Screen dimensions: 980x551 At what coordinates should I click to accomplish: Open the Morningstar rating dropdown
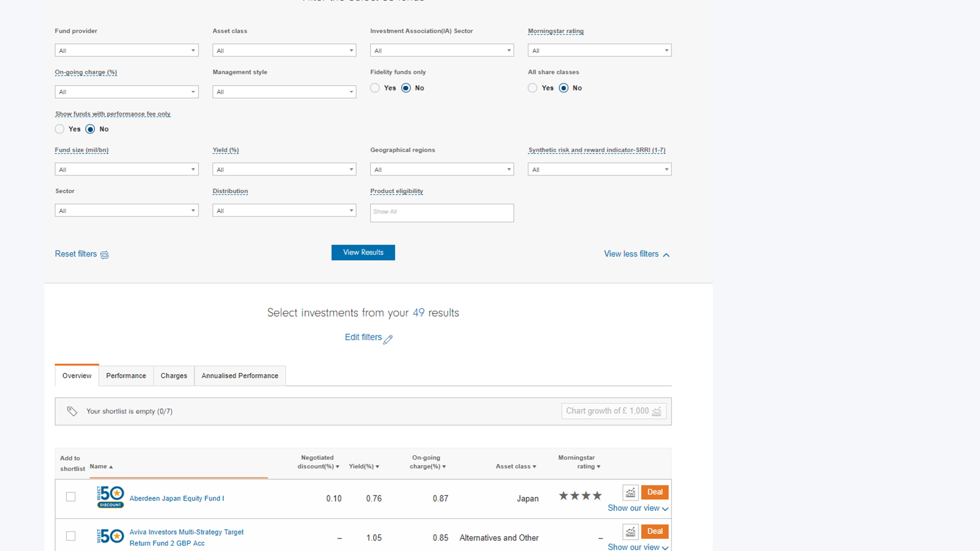[x=600, y=51]
